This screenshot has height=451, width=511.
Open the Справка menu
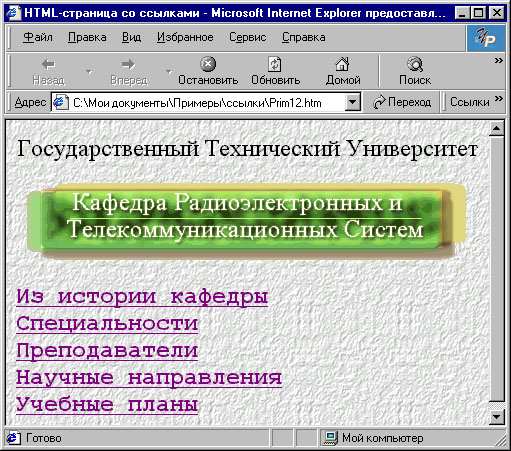click(303, 37)
